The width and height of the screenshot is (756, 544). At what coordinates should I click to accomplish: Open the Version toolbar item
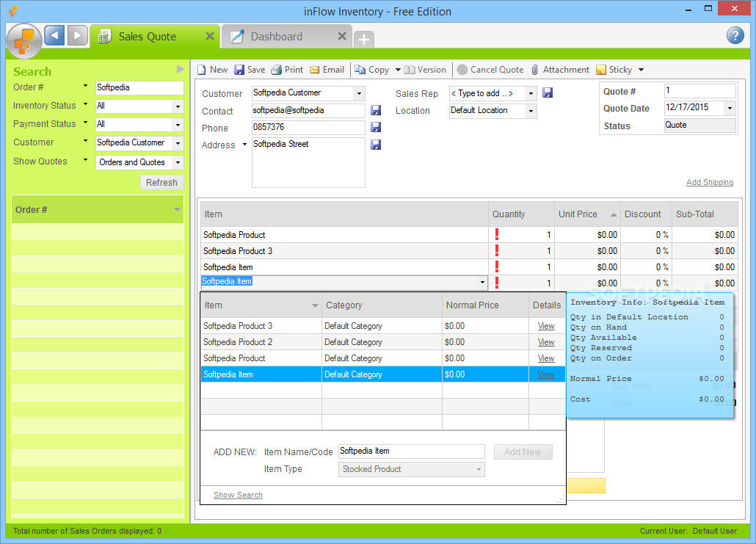pos(425,70)
